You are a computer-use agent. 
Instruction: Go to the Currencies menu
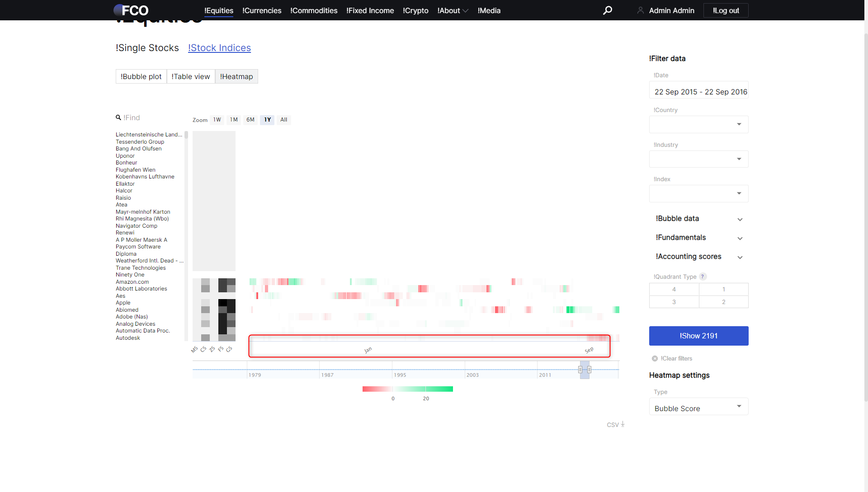pyautogui.click(x=262, y=10)
